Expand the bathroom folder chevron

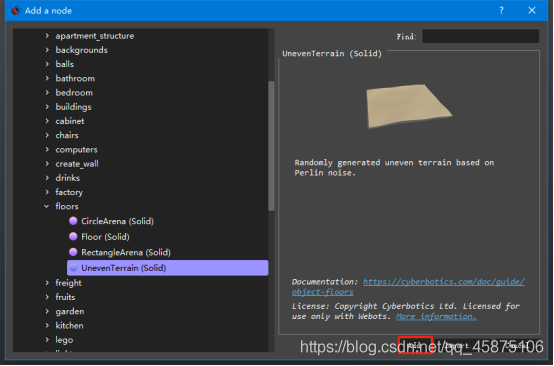47,78
